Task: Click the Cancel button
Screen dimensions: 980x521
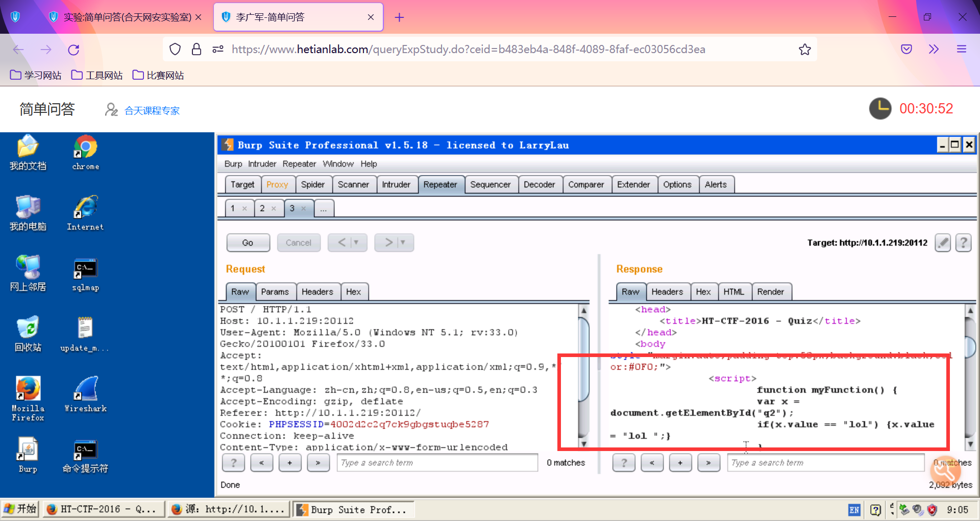Action: (x=299, y=243)
